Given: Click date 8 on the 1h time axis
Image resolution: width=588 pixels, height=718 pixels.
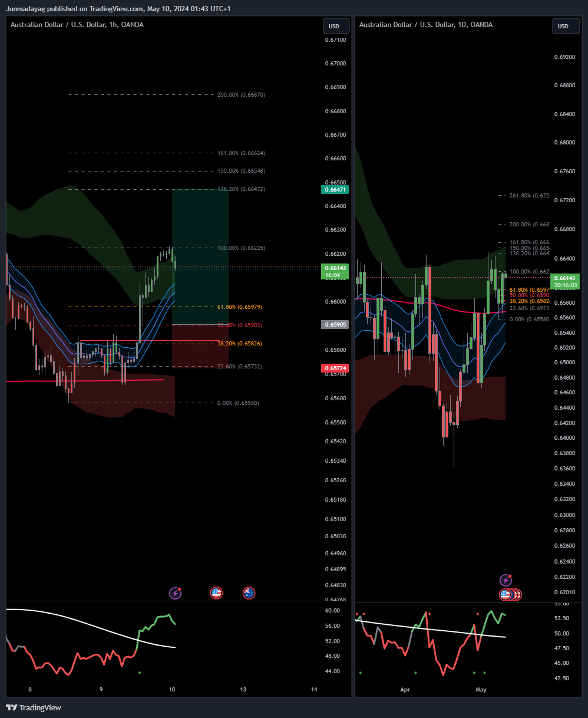Looking at the screenshot, I should tap(30, 690).
